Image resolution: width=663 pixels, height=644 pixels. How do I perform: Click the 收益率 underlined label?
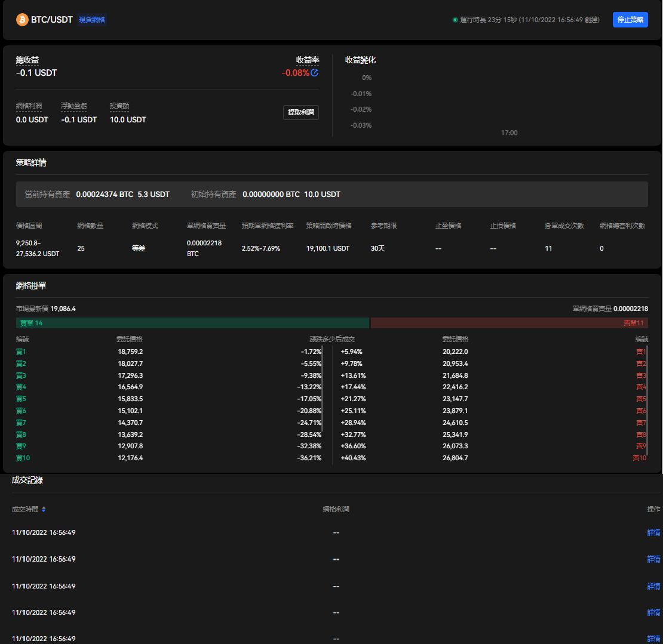click(x=308, y=60)
